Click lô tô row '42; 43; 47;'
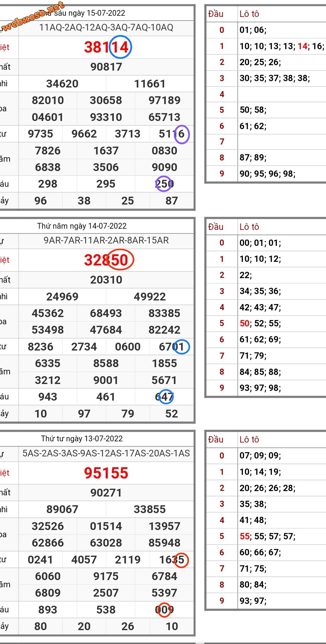 [x=260, y=307]
